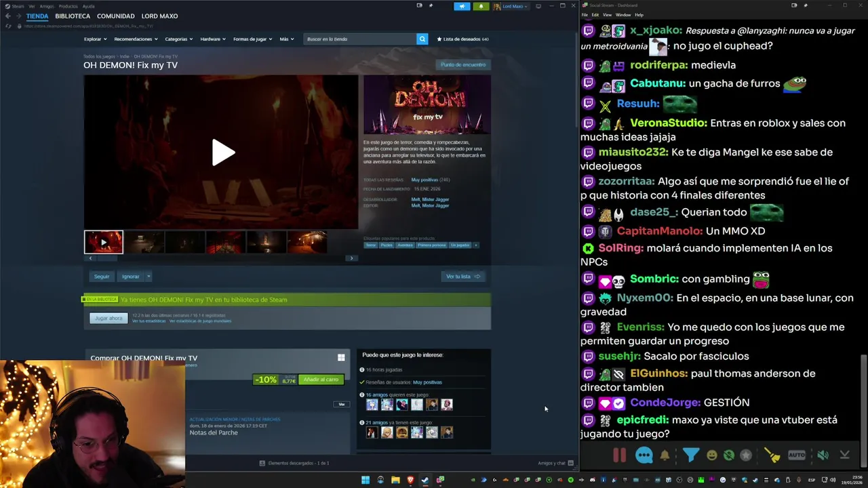Open Brave browser from the taskbar
The image size is (868, 488).
point(410,480)
